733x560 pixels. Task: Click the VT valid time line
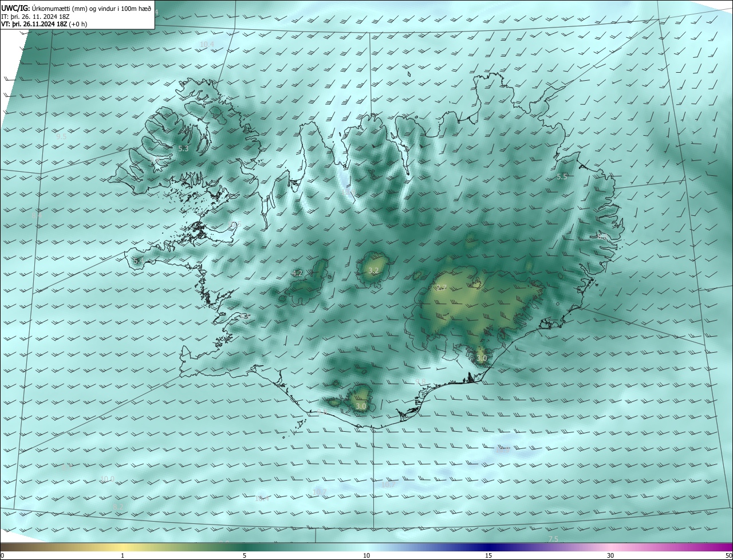(x=45, y=24)
